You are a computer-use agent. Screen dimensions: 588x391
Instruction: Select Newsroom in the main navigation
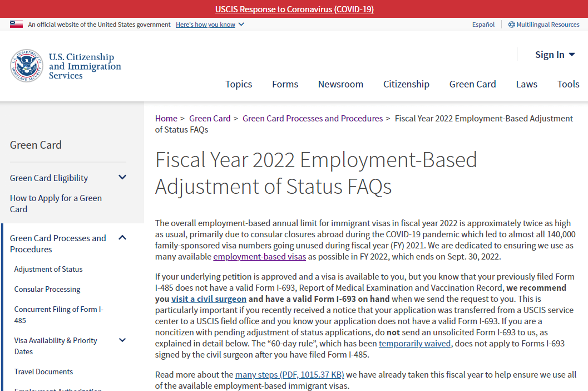click(340, 84)
